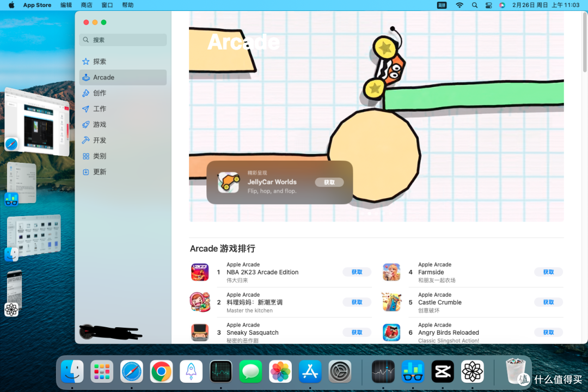Launch Google Chrome from the Dock

pos(161,371)
